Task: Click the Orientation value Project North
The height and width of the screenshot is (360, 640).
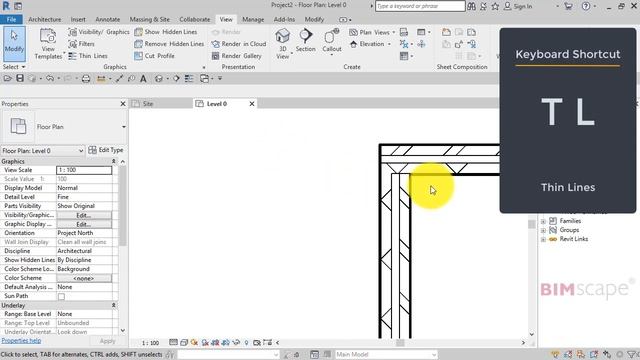Action: coord(84,233)
